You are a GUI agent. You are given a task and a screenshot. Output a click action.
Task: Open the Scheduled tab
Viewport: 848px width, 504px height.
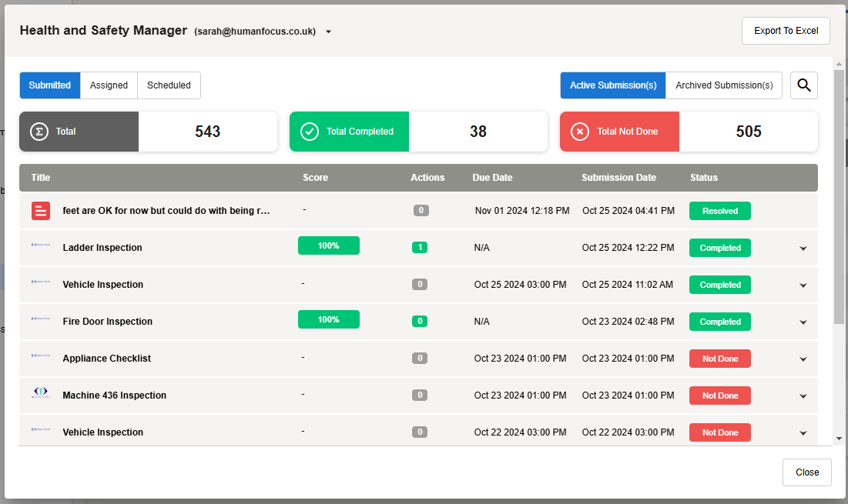point(169,85)
